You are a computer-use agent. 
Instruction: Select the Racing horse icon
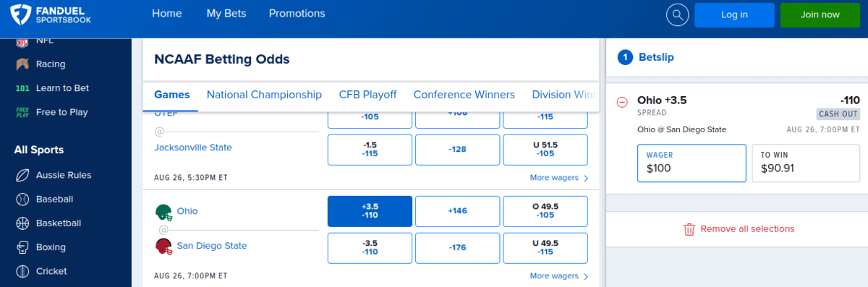pyautogui.click(x=22, y=64)
